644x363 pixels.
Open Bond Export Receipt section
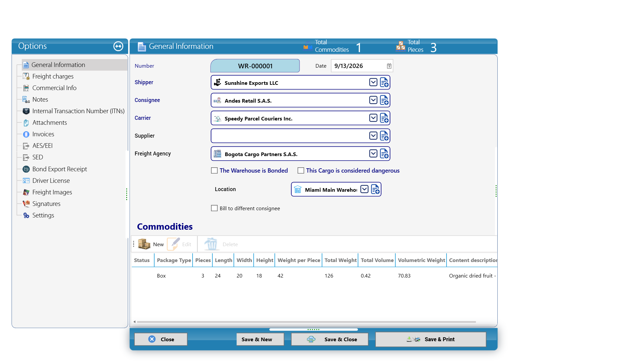[x=59, y=169]
